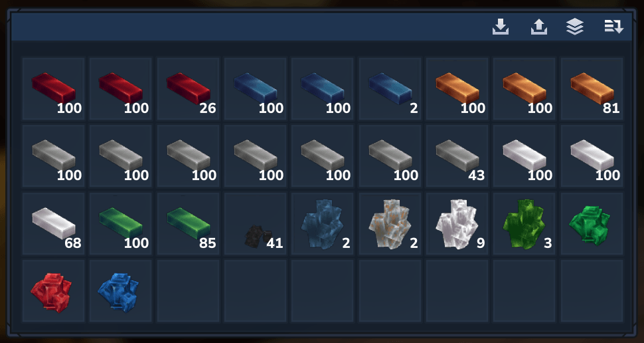Image resolution: width=644 pixels, height=343 pixels.
Task: Select the coal stack of 41
Action: (255, 223)
